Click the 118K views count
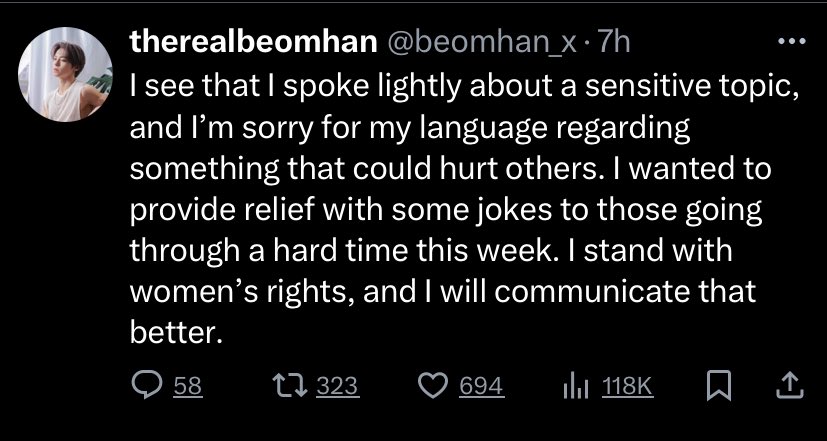This screenshot has height=441, width=827. pos(628,385)
